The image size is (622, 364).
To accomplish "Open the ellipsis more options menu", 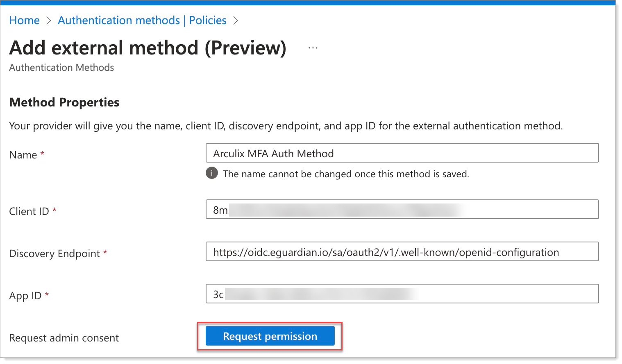I will [313, 48].
